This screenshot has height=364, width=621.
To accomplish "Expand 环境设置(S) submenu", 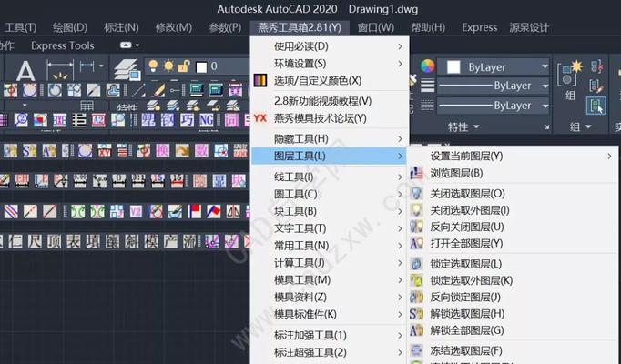I will coord(330,64).
